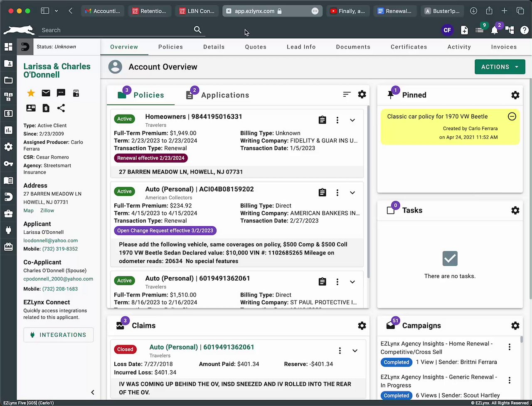
Task: Open the Lead Info tab
Action: tap(301, 47)
